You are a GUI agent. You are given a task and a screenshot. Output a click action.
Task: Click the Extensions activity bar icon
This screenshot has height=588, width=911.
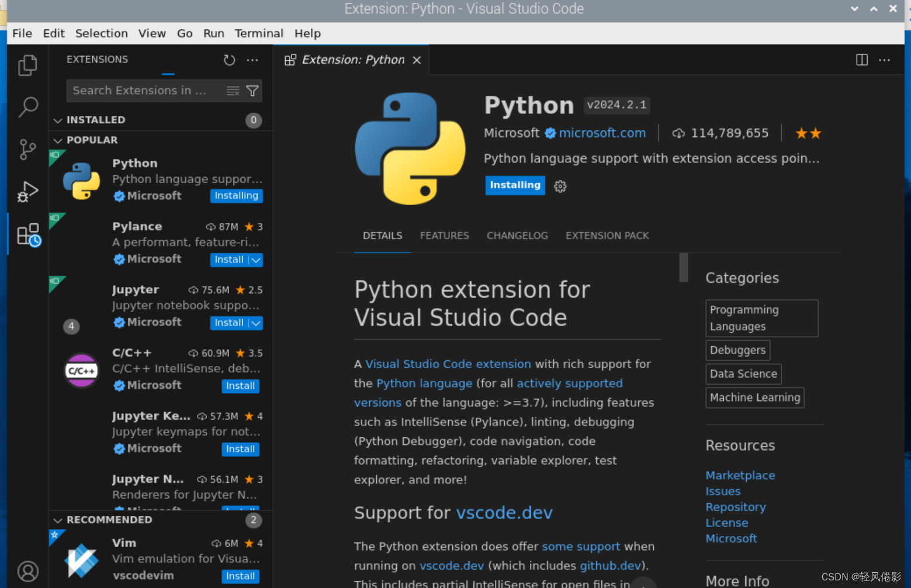[x=27, y=235]
